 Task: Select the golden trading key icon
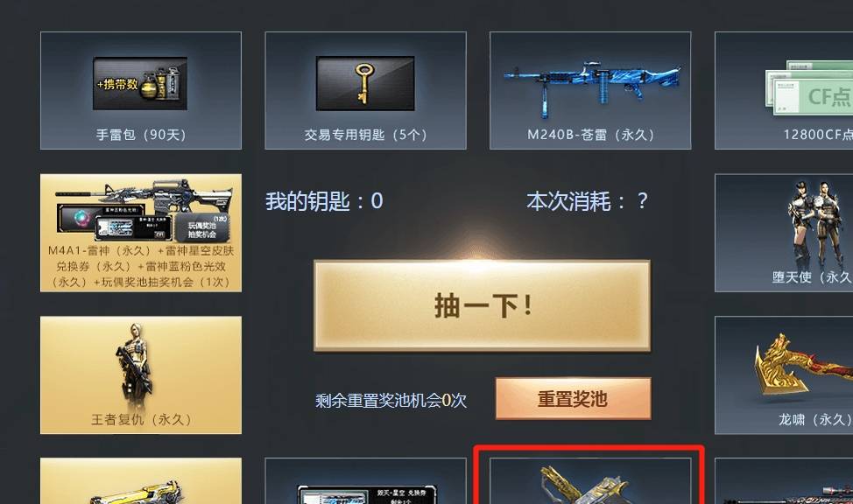tap(365, 83)
